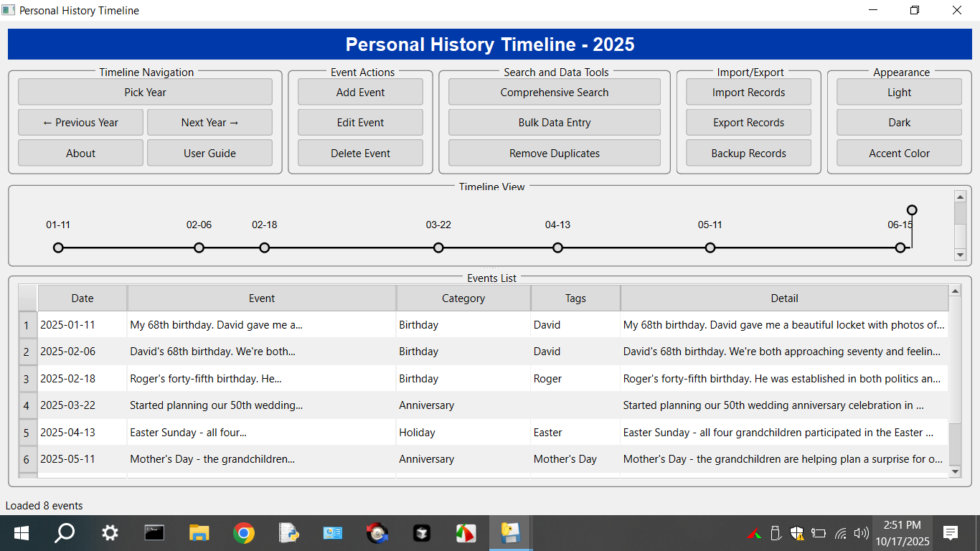Click the volume speaker tray icon

pyautogui.click(x=862, y=533)
